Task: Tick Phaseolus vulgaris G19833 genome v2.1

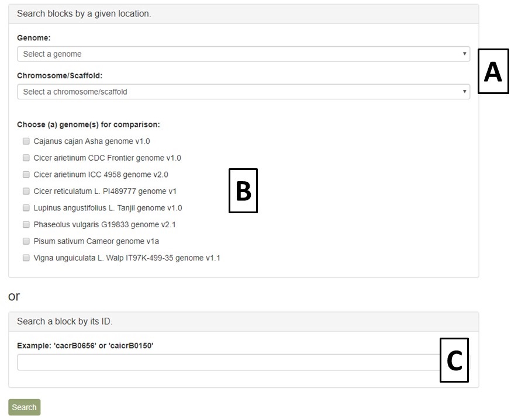Action: tap(26, 224)
